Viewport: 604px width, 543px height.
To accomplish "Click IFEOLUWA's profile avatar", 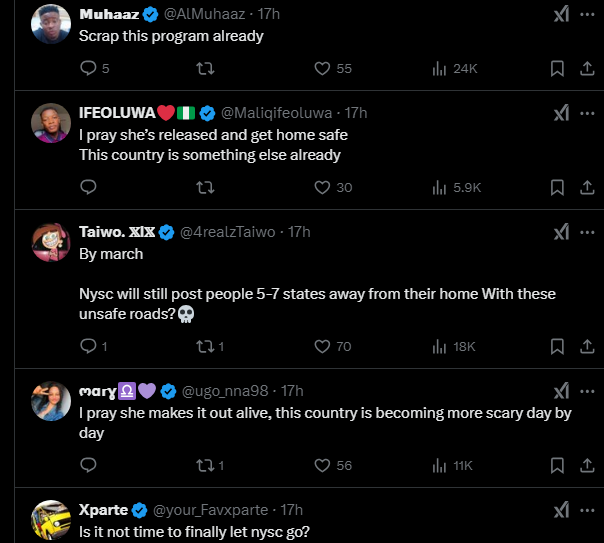I will [49, 123].
